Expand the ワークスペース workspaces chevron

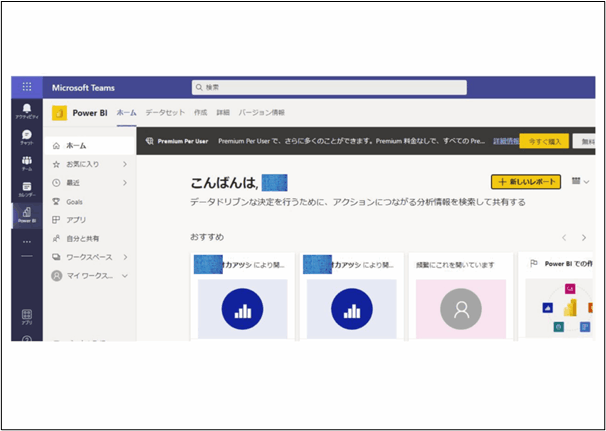pyautogui.click(x=124, y=257)
